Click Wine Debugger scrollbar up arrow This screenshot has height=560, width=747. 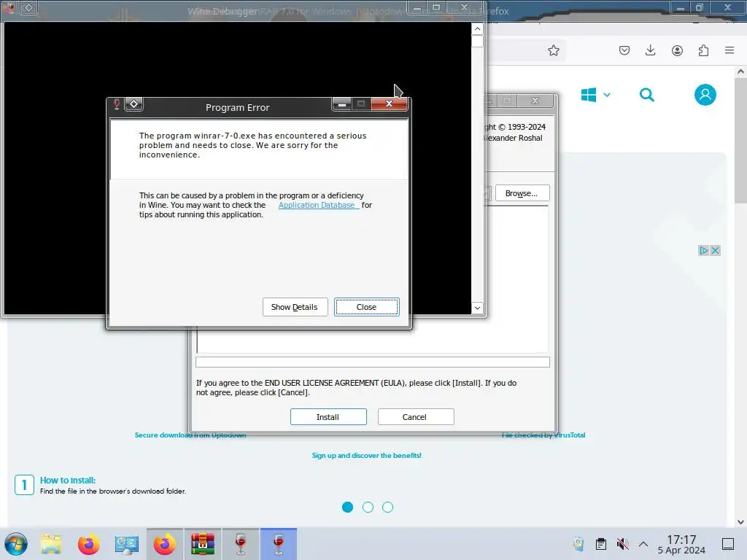coord(477,29)
